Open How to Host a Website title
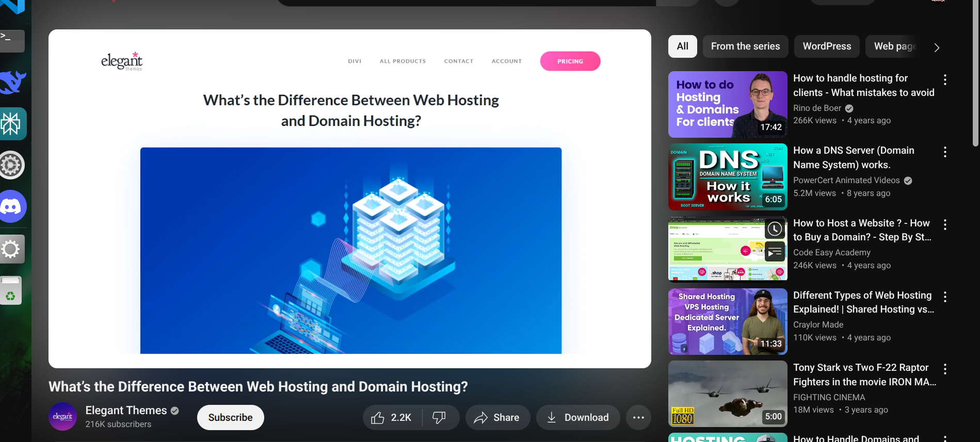This screenshot has height=442, width=980. [x=862, y=230]
